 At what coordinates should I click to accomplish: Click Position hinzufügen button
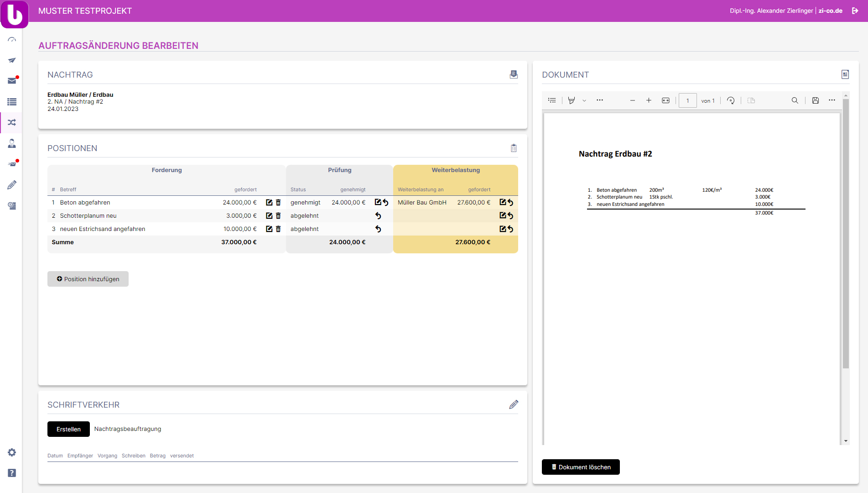click(88, 279)
